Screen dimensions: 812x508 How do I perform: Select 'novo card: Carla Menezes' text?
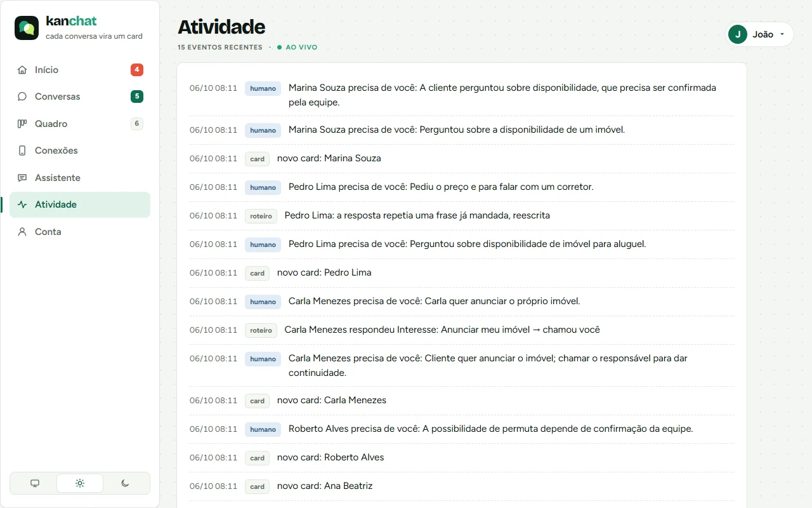click(x=332, y=400)
